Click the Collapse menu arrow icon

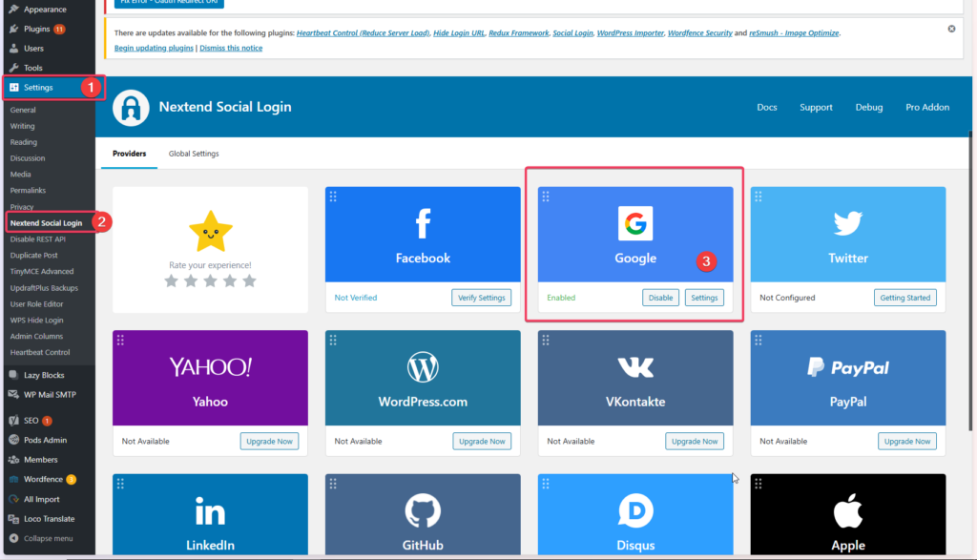point(13,538)
